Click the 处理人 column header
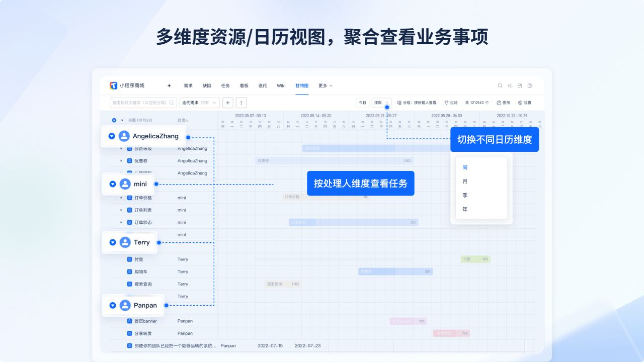The image size is (644, 362). (183, 120)
